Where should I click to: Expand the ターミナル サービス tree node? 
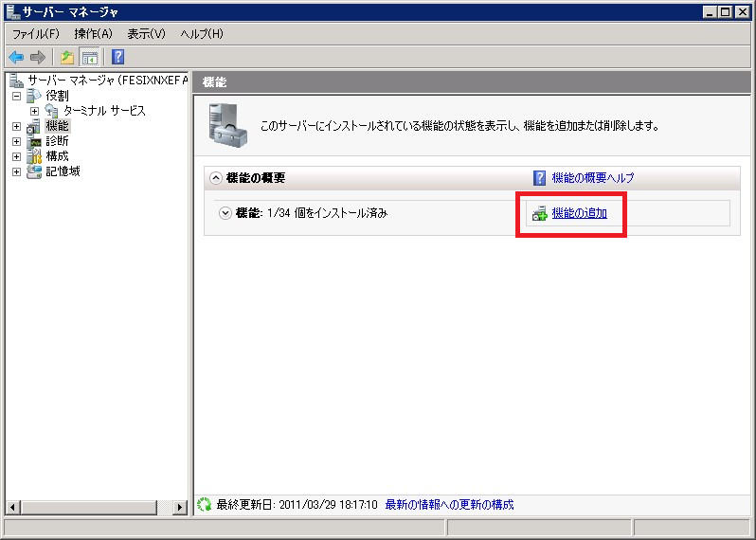pos(34,111)
